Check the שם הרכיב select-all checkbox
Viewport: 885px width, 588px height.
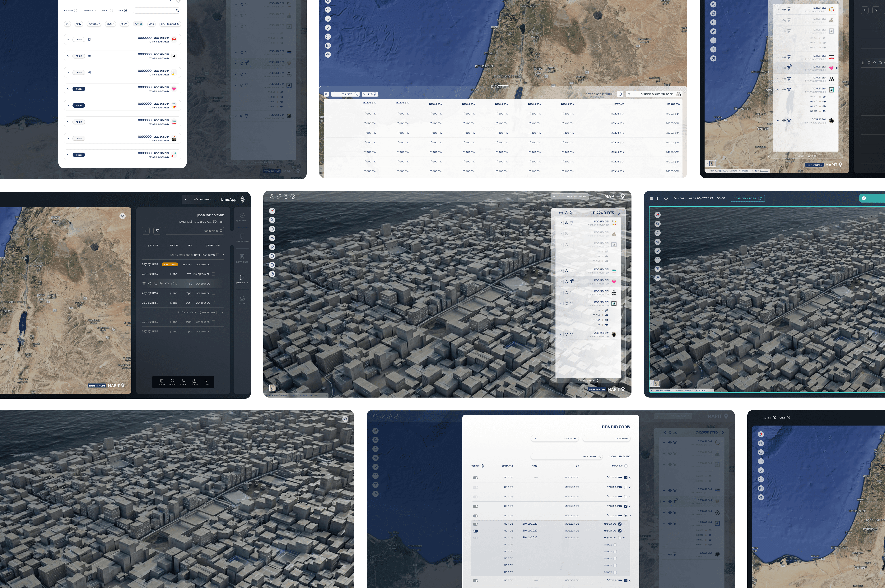click(626, 466)
